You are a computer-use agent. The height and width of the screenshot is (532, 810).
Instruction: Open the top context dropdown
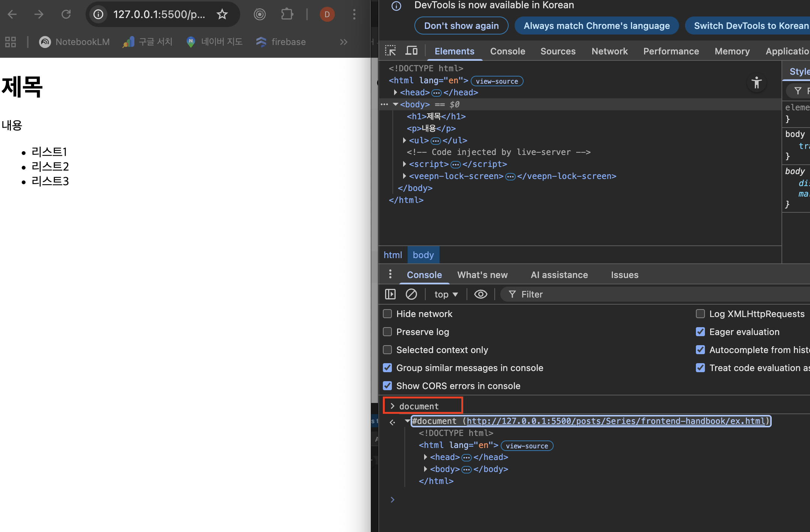[446, 294]
